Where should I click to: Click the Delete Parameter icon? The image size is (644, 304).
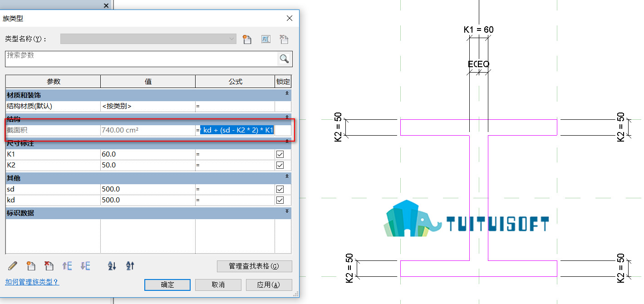(49, 266)
